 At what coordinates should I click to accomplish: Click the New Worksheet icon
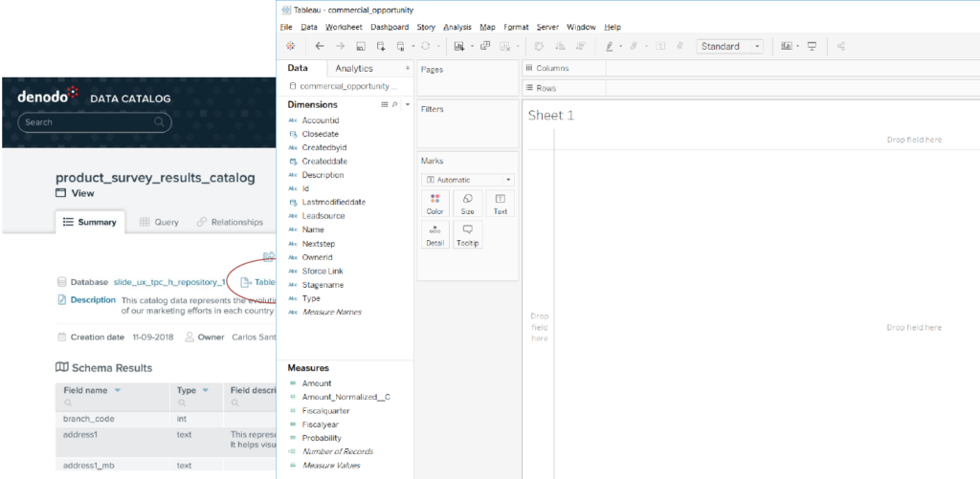(x=459, y=46)
